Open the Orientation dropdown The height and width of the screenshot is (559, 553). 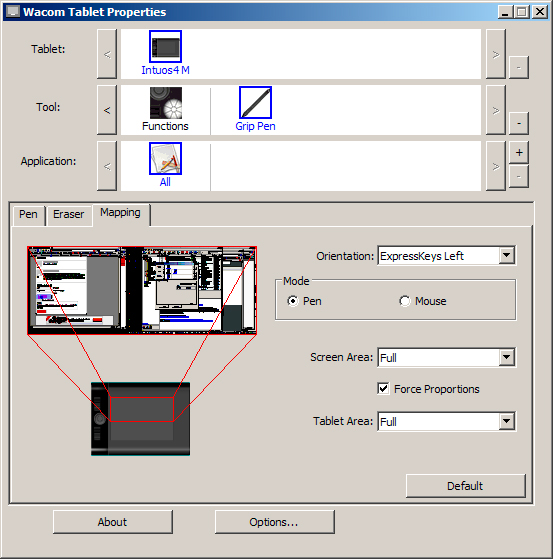click(506, 255)
